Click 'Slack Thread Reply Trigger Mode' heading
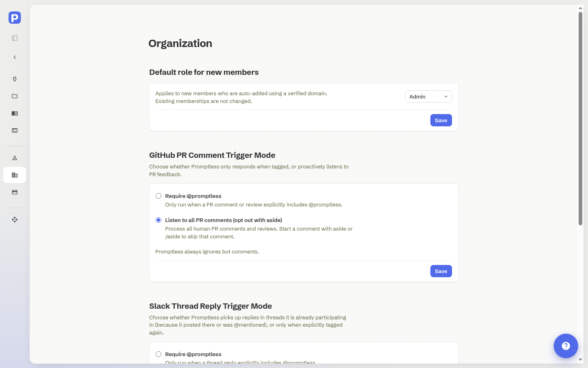This screenshot has height=368, width=588. pos(210,306)
